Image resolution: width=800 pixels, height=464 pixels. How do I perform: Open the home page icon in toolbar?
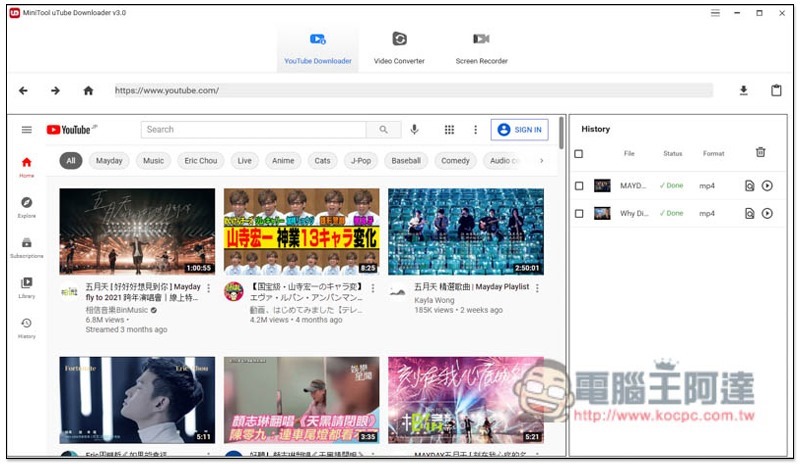tap(88, 91)
